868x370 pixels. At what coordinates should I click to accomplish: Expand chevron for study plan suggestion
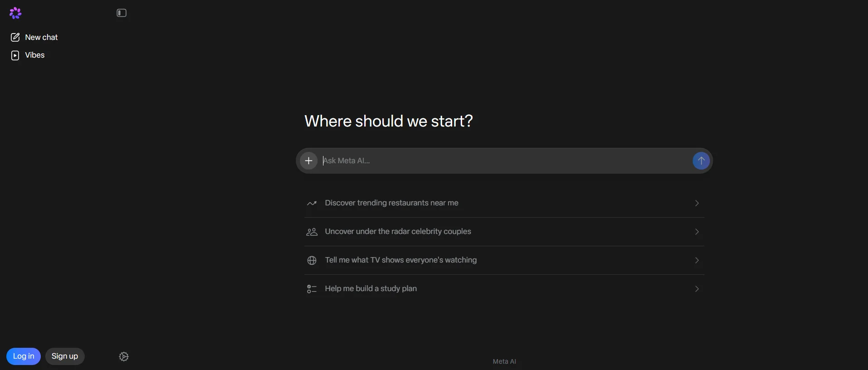(x=697, y=289)
